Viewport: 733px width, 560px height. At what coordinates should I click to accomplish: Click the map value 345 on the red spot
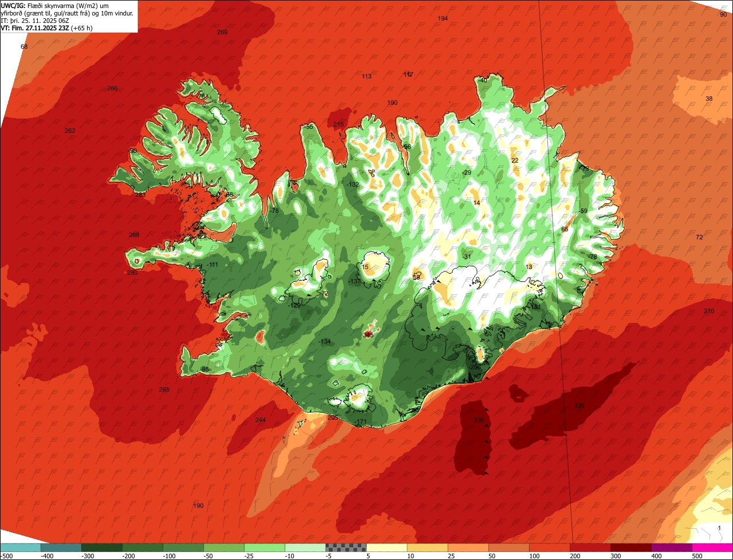point(368,334)
